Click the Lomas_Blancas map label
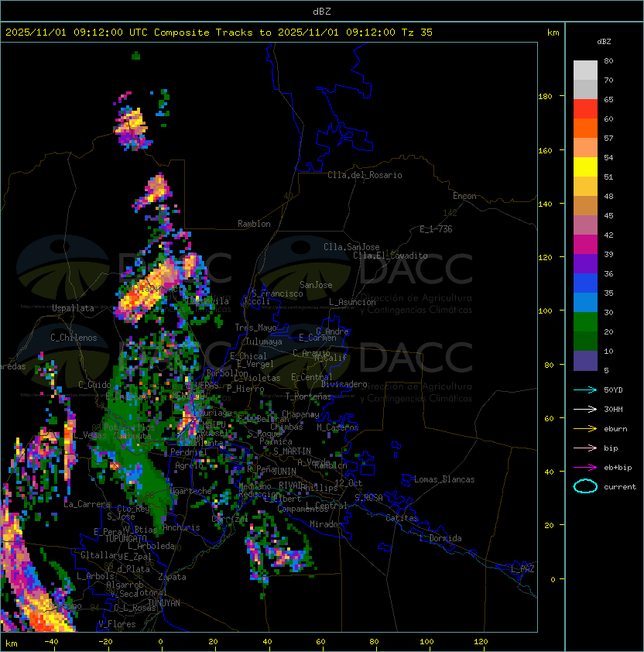644x652 pixels. [444, 479]
